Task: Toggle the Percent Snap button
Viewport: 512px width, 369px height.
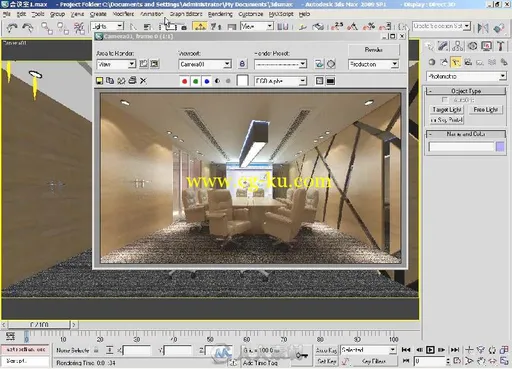Action: coord(369,26)
